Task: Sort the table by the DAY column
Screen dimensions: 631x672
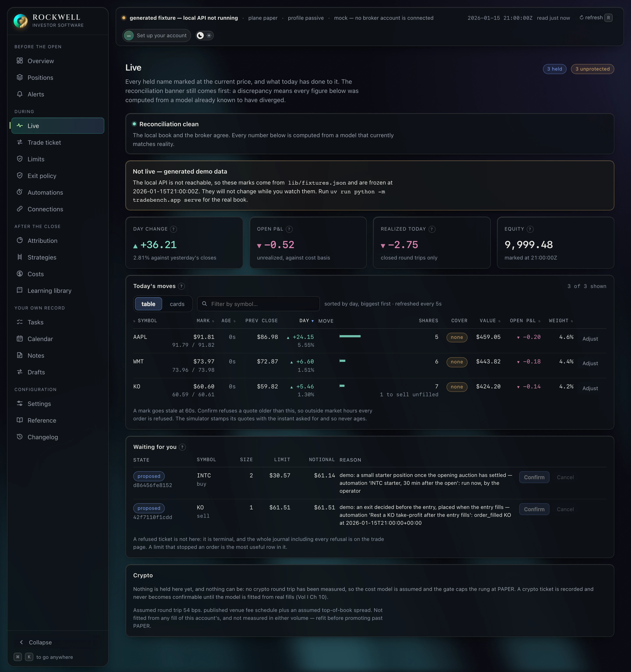Action: point(306,320)
